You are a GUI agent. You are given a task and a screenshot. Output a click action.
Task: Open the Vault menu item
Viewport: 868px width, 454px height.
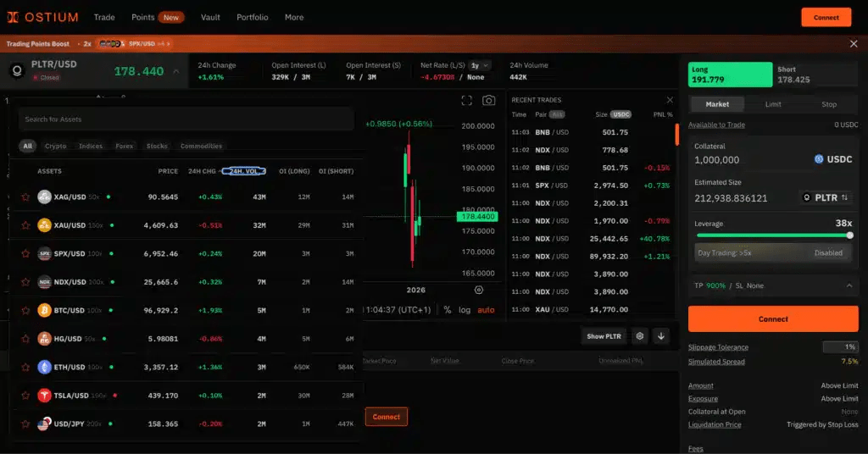210,17
